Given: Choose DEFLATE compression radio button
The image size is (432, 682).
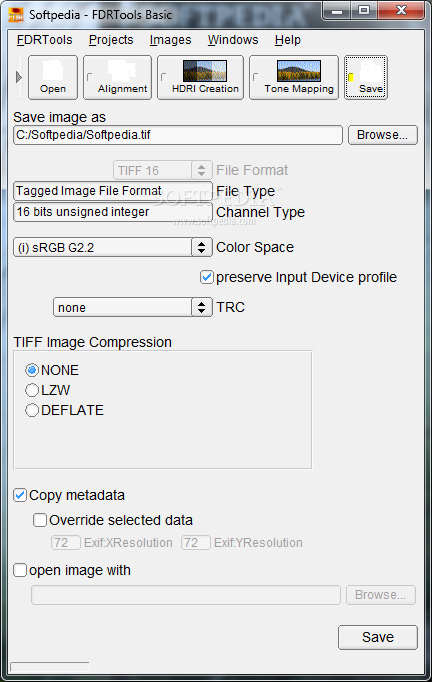Looking at the screenshot, I should click(x=32, y=410).
